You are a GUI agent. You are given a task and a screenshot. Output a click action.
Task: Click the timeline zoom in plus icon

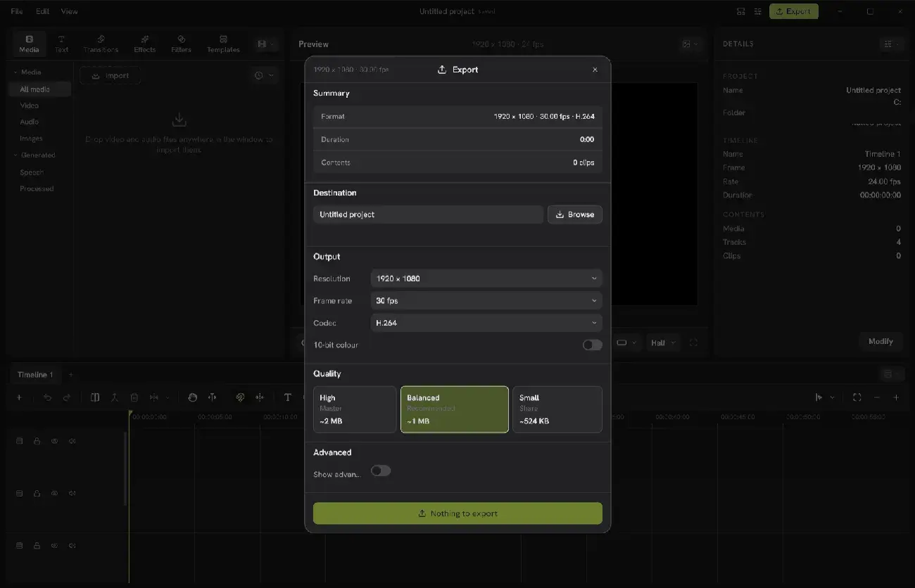tap(896, 397)
